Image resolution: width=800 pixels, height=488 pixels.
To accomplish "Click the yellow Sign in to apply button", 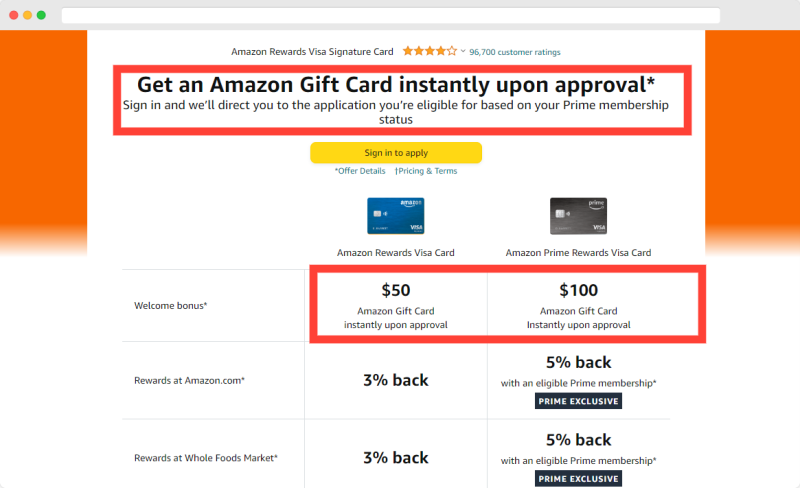I will click(x=396, y=153).
